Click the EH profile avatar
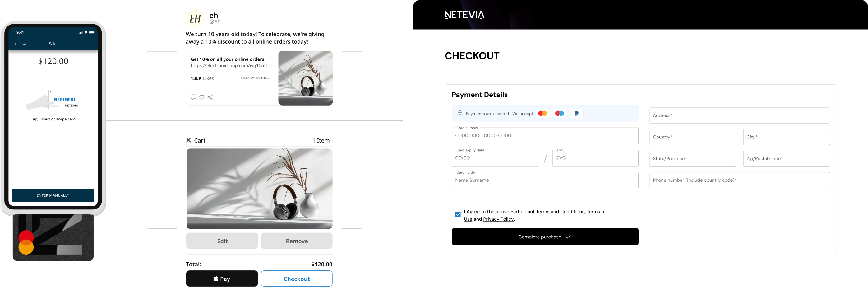This screenshot has height=305, width=868. pos(195,19)
